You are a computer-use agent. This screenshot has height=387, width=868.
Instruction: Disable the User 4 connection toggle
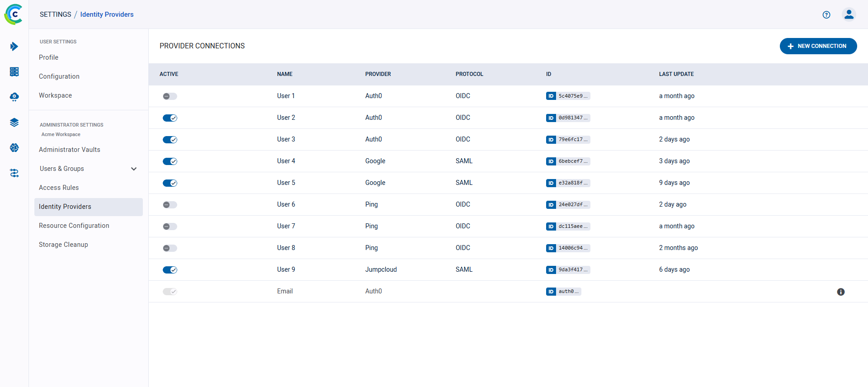[x=170, y=161]
